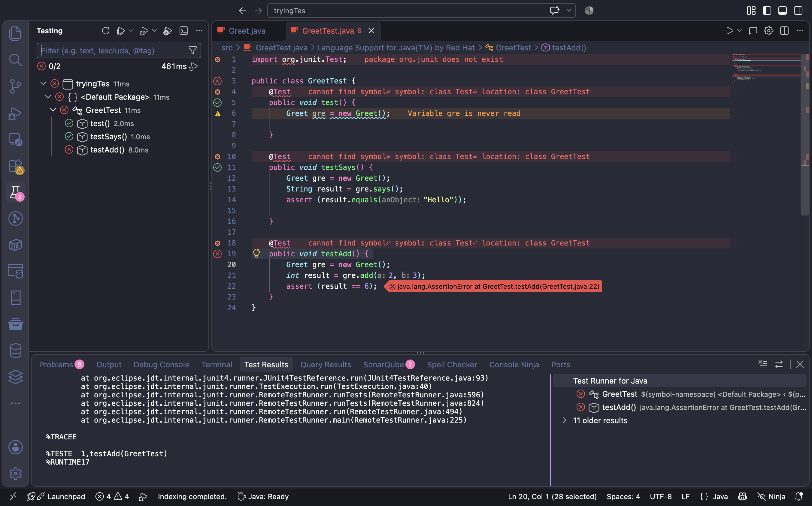The image size is (812, 506).
Task: Switch to the Greet.java editor tab
Action: coord(247,31)
